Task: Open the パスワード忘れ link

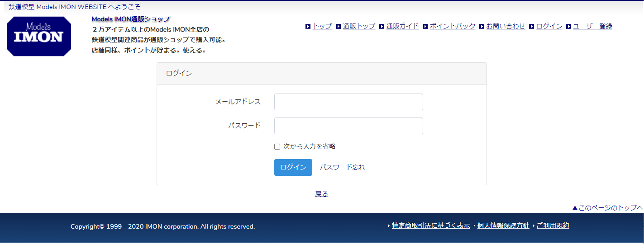Action: click(x=343, y=167)
